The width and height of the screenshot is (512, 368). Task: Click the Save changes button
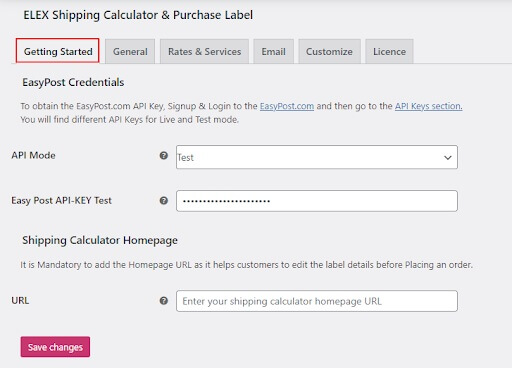click(55, 347)
